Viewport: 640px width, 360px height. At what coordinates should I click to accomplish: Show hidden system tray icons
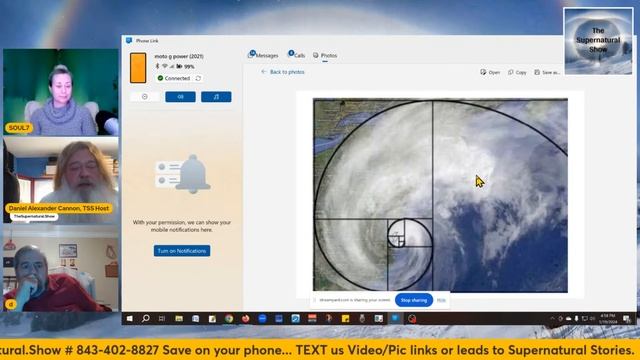coord(552,318)
